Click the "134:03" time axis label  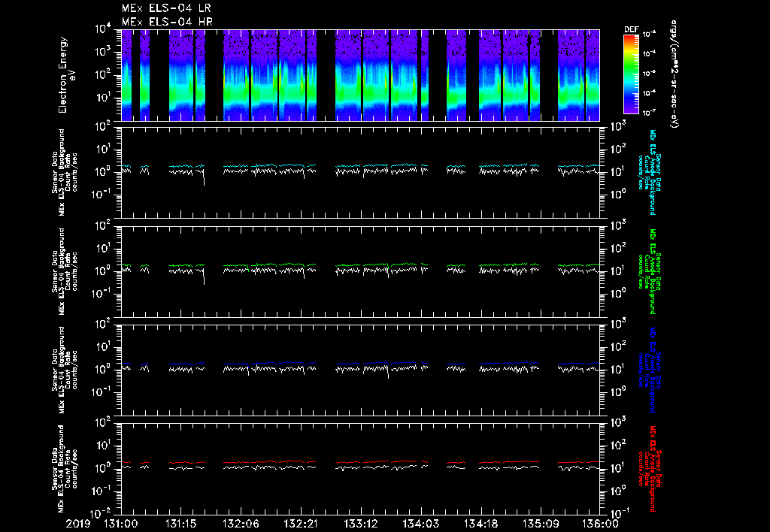coord(420,524)
